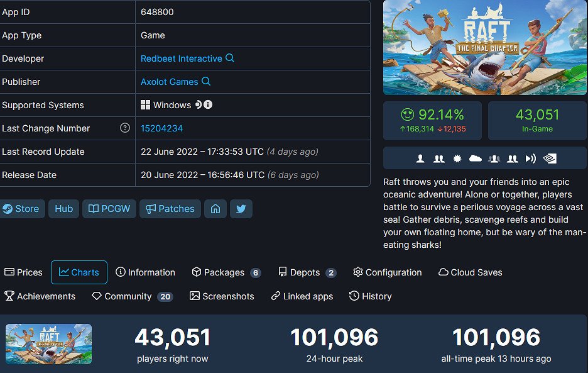Click the Steam Cloud feature icon

point(475,159)
